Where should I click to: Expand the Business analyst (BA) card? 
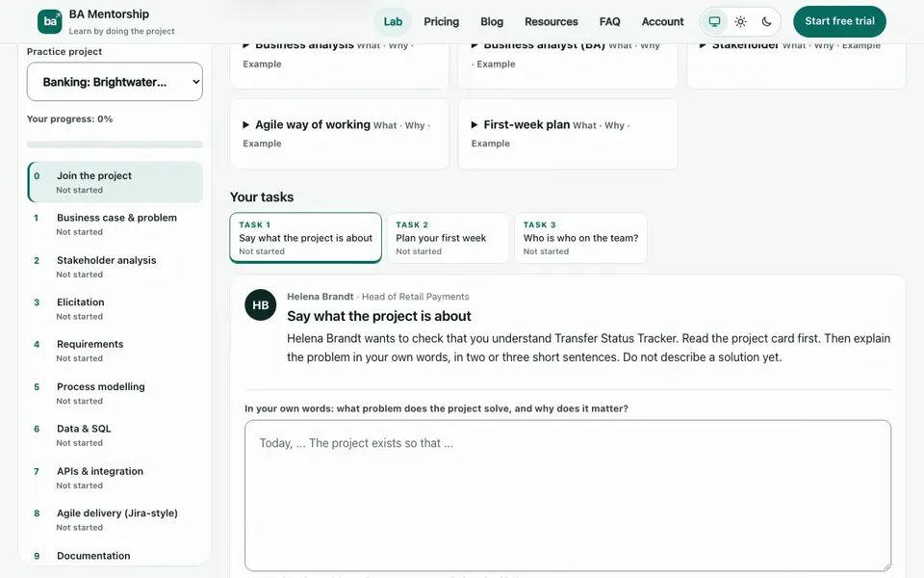(x=568, y=65)
